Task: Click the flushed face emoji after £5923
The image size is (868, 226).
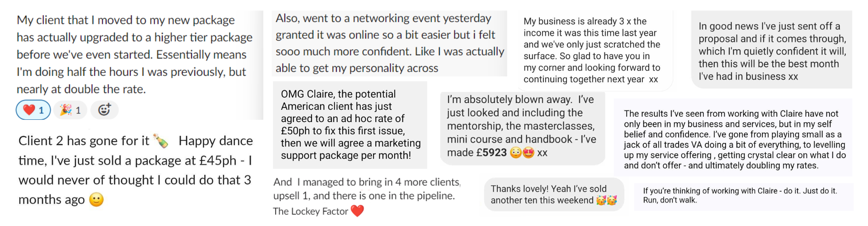Action: pyautogui.click(x=516, y=153)
